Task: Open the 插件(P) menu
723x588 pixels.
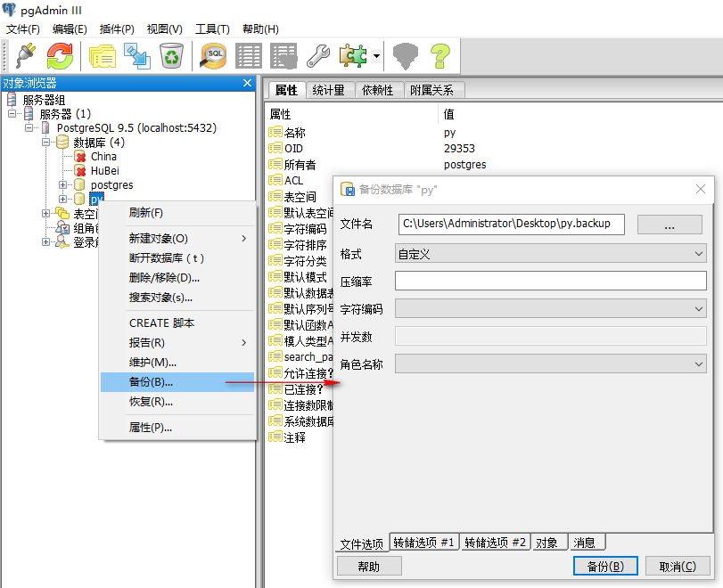Action: click(x=117, y=29)
